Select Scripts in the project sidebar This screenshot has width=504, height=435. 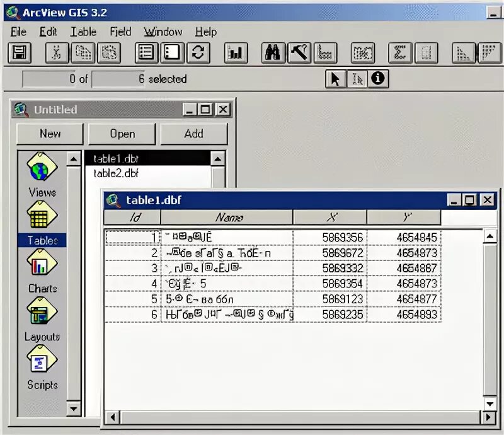(x=42, y=368)
